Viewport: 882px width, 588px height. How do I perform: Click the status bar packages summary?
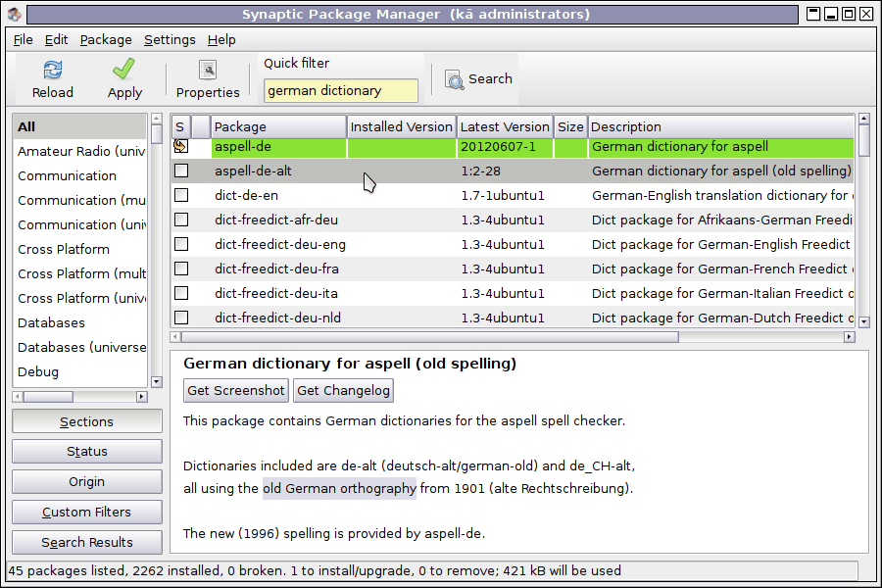[x=315, y=570]
